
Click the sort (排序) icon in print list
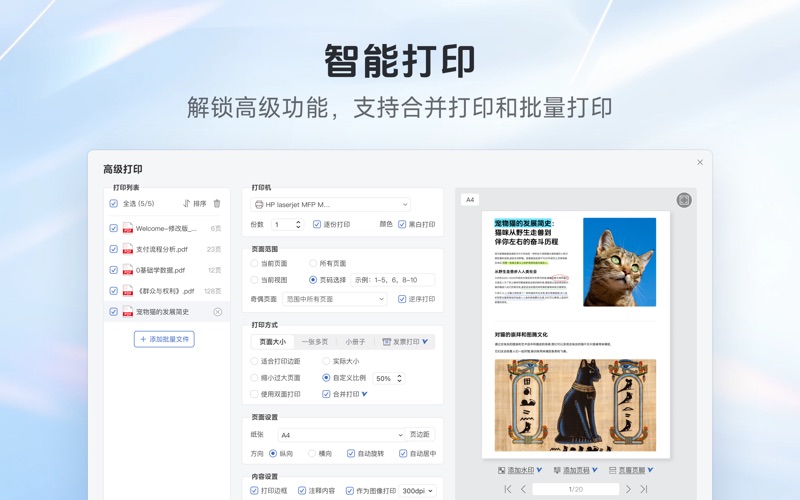pos(186,204)
